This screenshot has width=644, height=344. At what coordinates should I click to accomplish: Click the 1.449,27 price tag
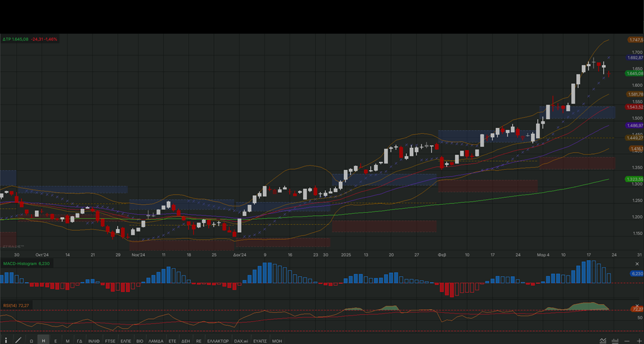pyautogui.click(x=634, y=138)
